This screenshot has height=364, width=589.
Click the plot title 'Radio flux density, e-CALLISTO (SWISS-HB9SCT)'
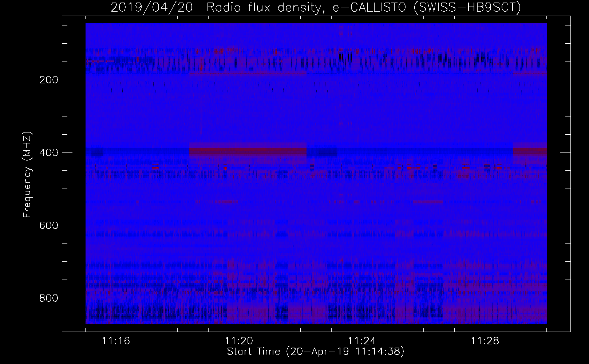coord(364,8)
